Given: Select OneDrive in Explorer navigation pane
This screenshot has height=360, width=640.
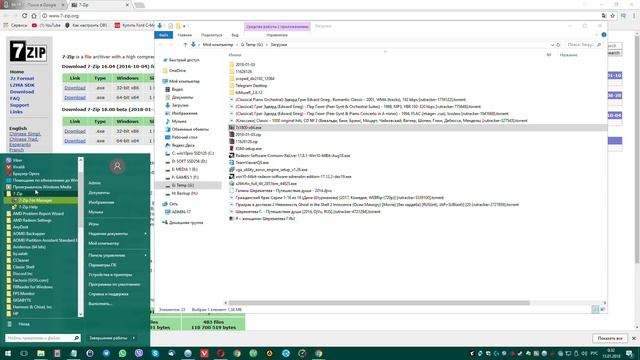Looking at the screenshot, I should click(175, 71).
